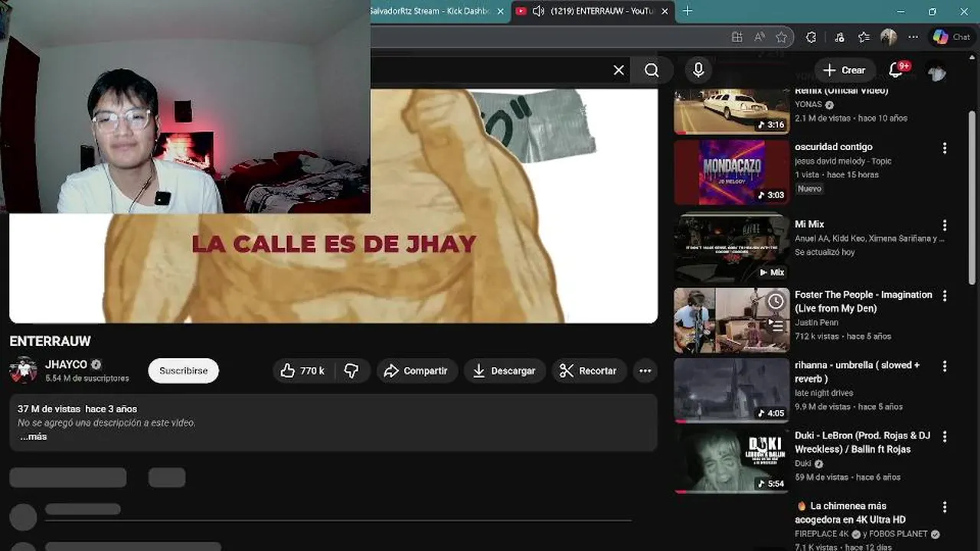Open the Justin Penn channel name
Viewport: 980px width, 551px height.
click(816, 323)
